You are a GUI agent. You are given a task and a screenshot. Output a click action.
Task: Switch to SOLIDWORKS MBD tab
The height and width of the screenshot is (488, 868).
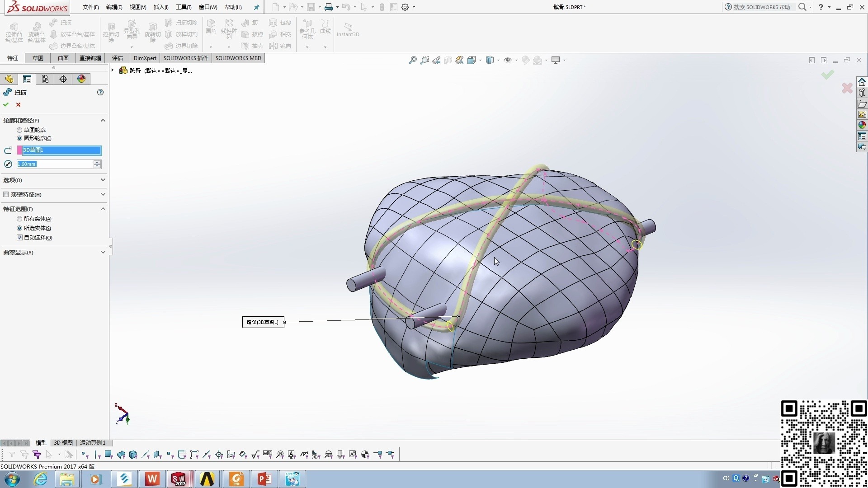click(x=238, y=58)
